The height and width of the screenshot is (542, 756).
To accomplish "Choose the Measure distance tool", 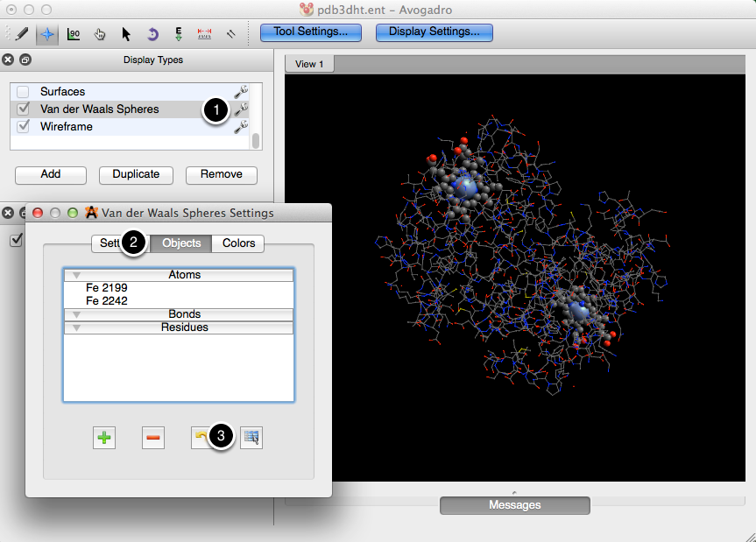I will point(205,33).
